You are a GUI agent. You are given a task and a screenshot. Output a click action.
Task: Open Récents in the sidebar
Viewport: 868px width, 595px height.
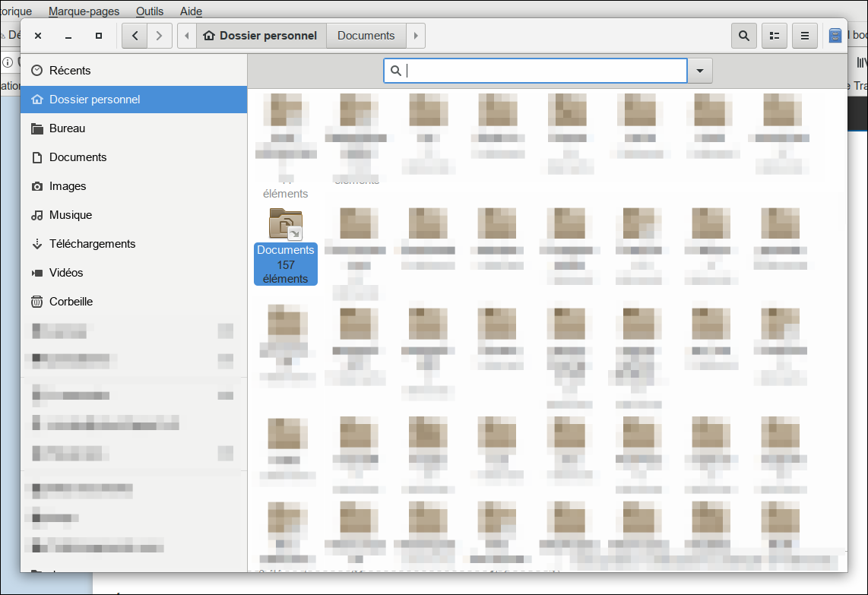point(70,71)
